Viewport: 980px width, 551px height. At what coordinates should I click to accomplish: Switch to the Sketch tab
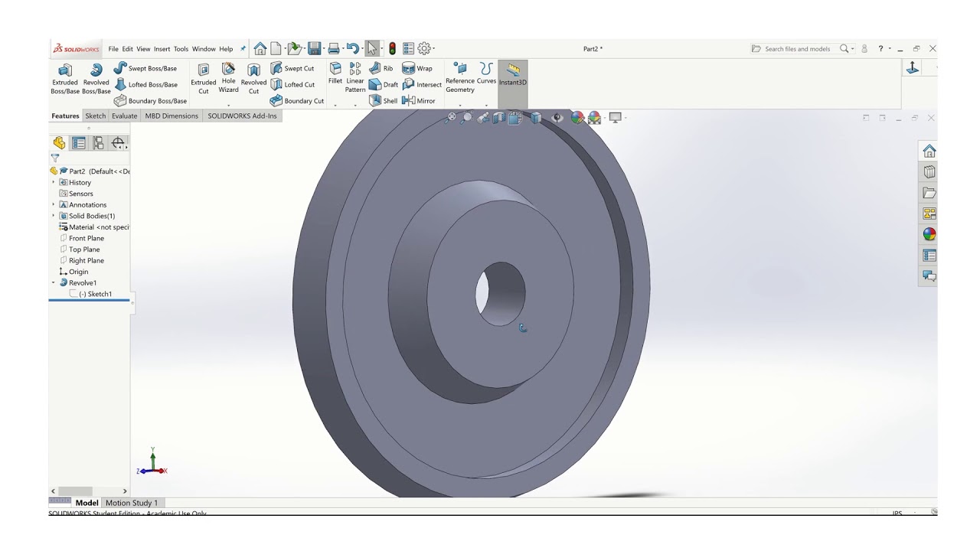[x=96, y=116]
